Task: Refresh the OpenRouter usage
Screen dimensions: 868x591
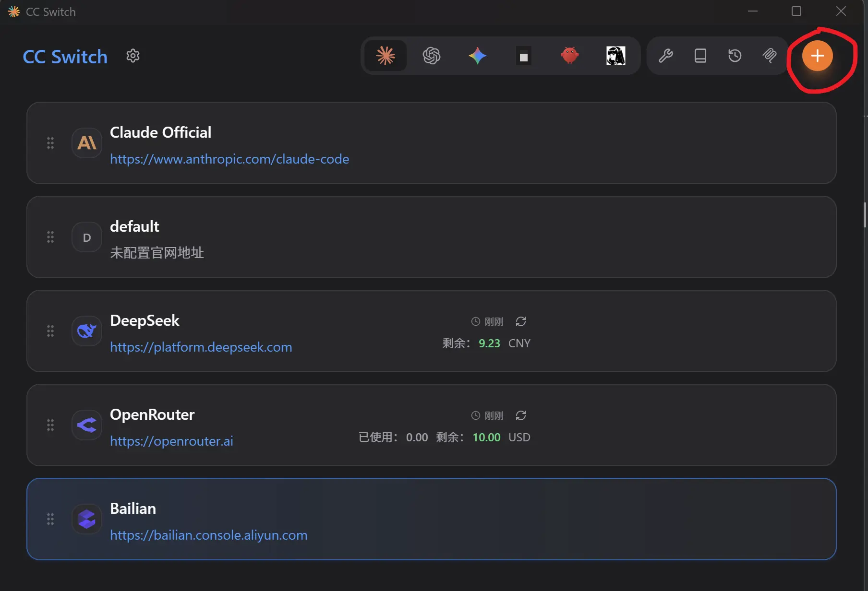Action: point(521,415)
